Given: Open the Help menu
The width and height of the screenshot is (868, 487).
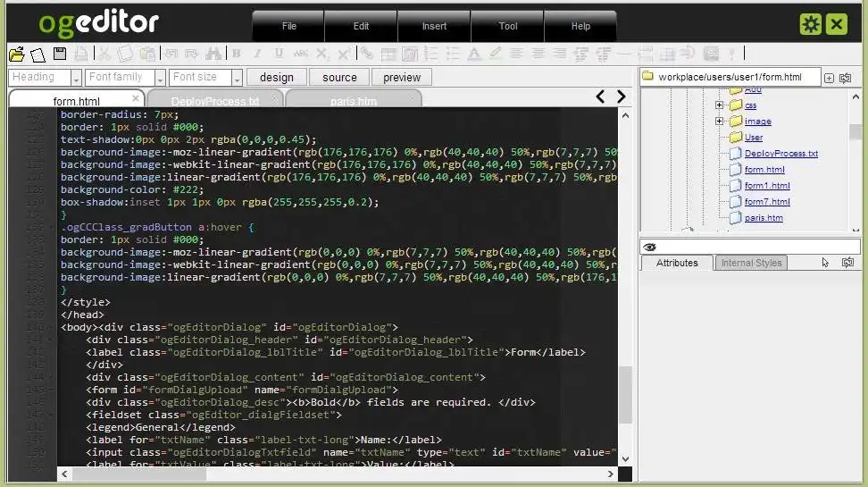Looking at the screenshot, I should click(x=580, y=26).
